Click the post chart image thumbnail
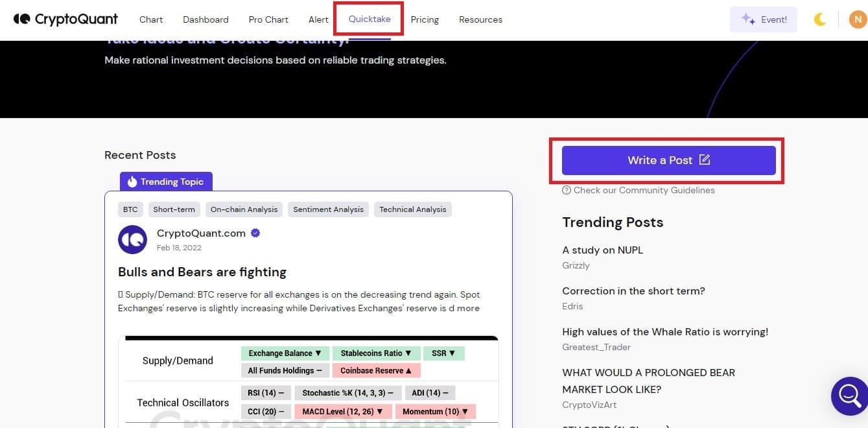Viewport: 868px width, 428px height. pyautogui.click(x=309, y=381)
